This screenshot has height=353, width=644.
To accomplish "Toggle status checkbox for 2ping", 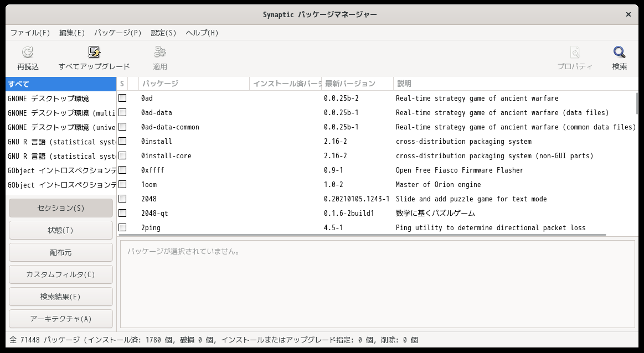I will pyautogui.click(x=122, y=227).
